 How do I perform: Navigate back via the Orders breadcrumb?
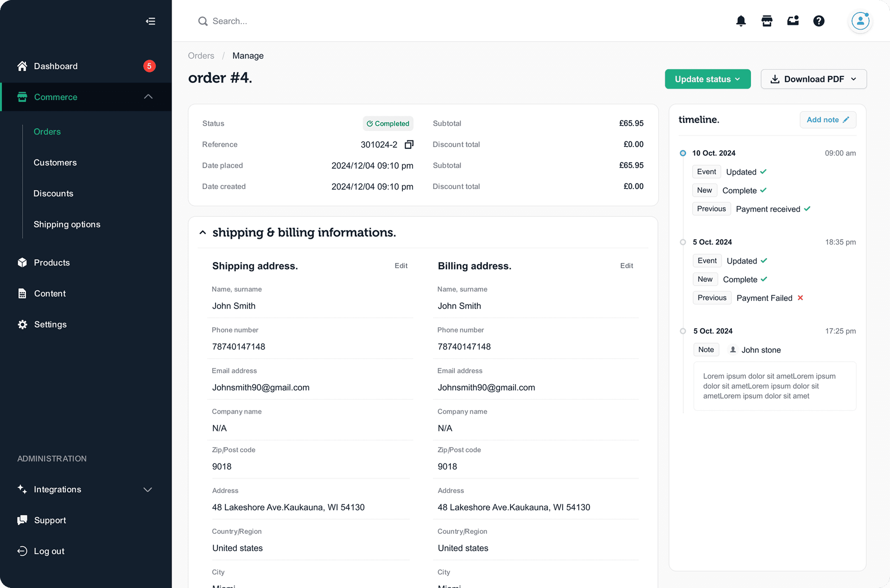point(201,56)
